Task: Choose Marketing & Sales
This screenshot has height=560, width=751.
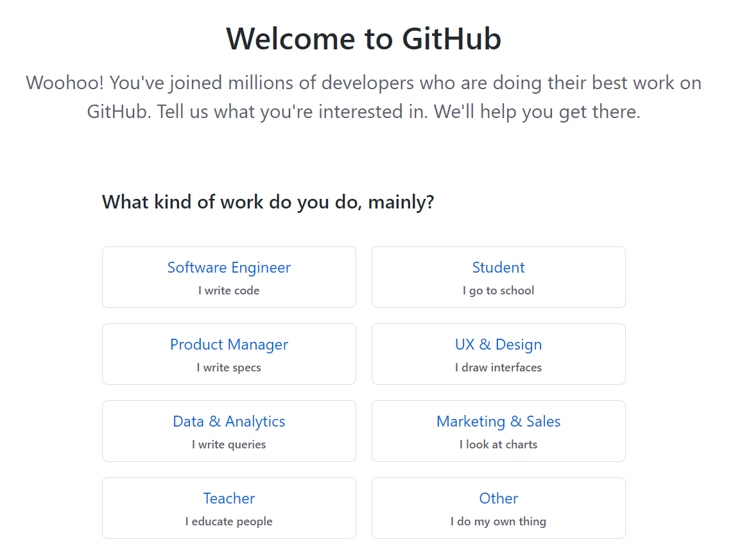Action: pyautogui.click(x=498, y=431)
